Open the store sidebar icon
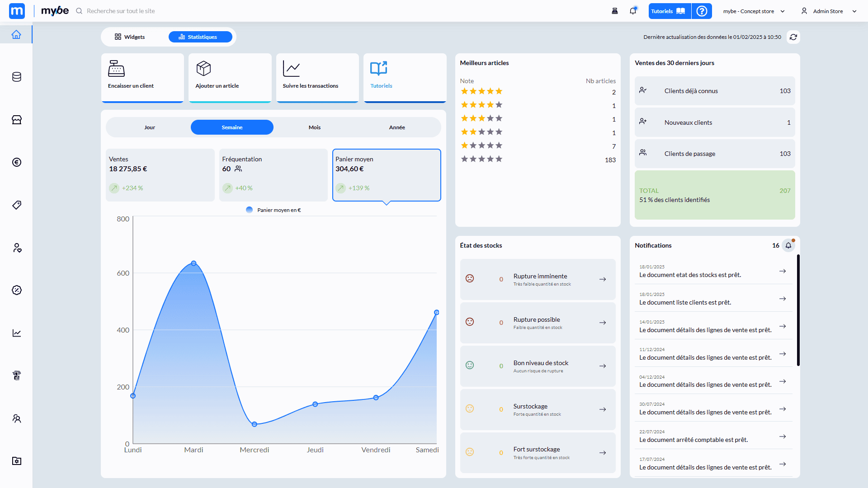Image resolution: width=868 pixels, height=488 pixels. click(17, 120)
